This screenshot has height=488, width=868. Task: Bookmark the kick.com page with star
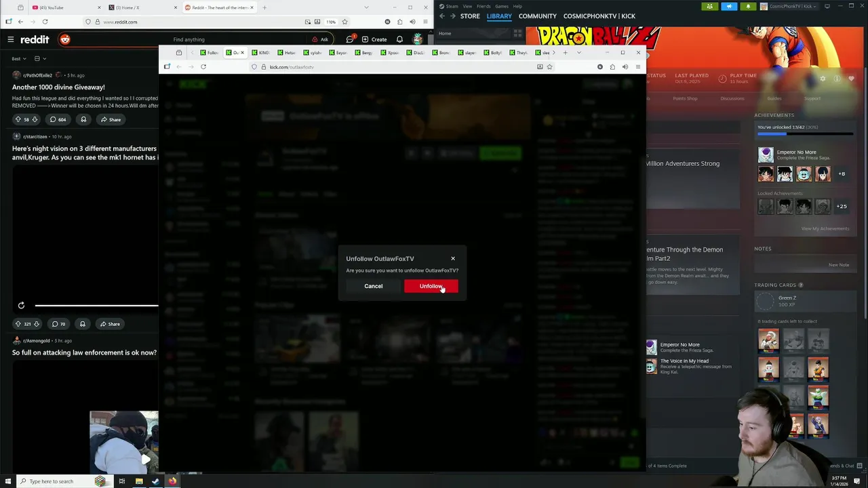pos(549,66)
